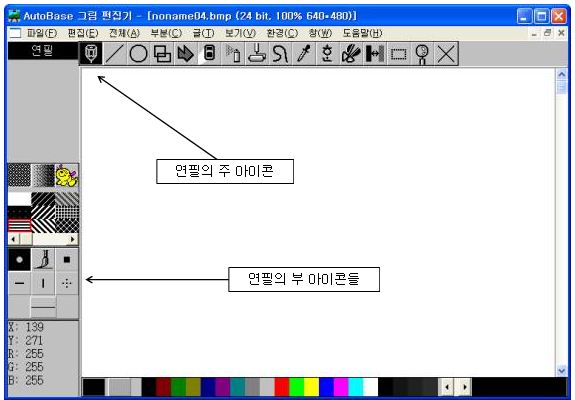The width and height of the screenshot is (575, 400).
Task: Move pattern list right with arrow
Action: (x=73, y=239)
